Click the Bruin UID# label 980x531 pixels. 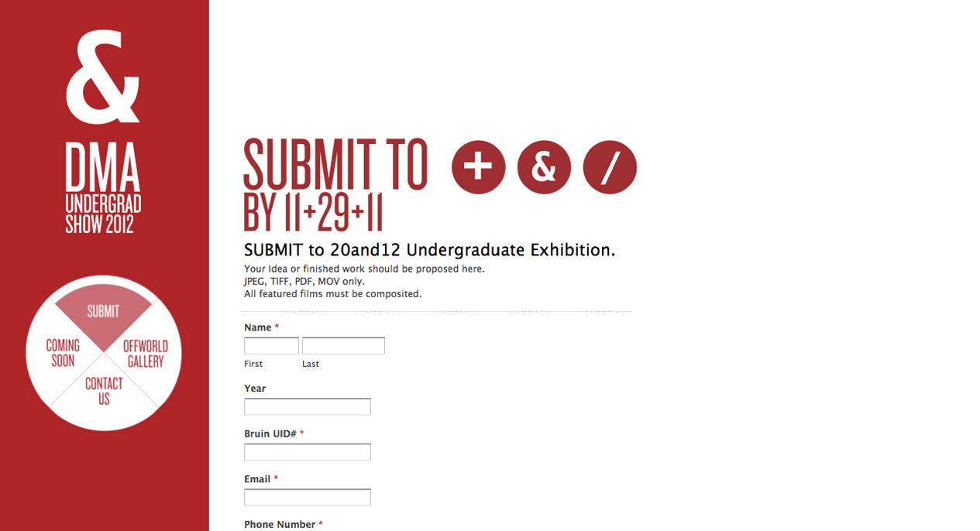[270, 433]
